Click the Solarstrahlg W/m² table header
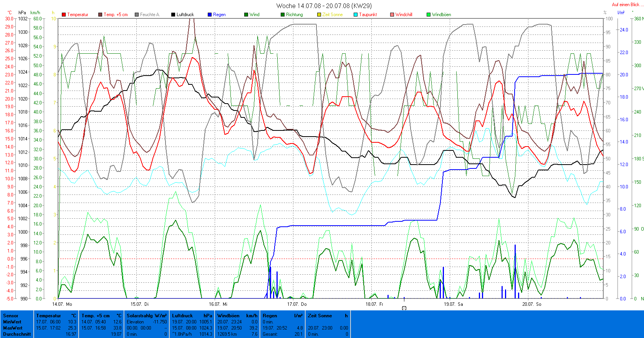 [147, 316]
